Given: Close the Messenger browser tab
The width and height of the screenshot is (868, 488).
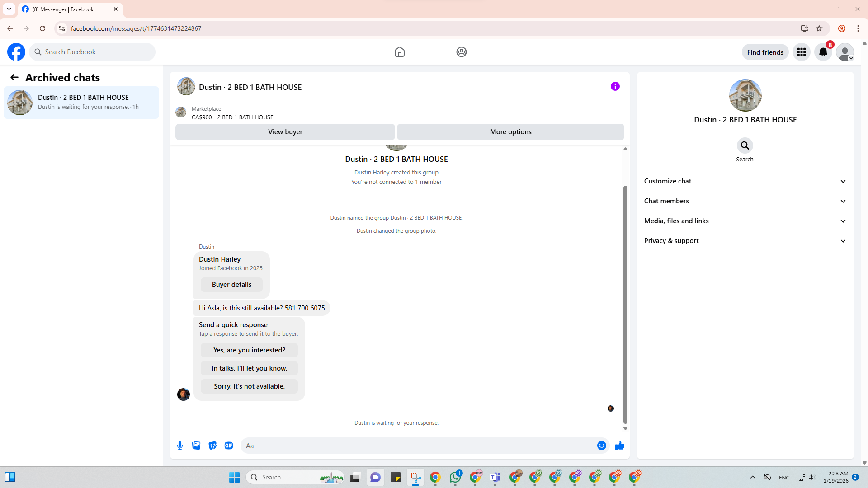Looking at the screenshot, I should [x=116, y=9].
